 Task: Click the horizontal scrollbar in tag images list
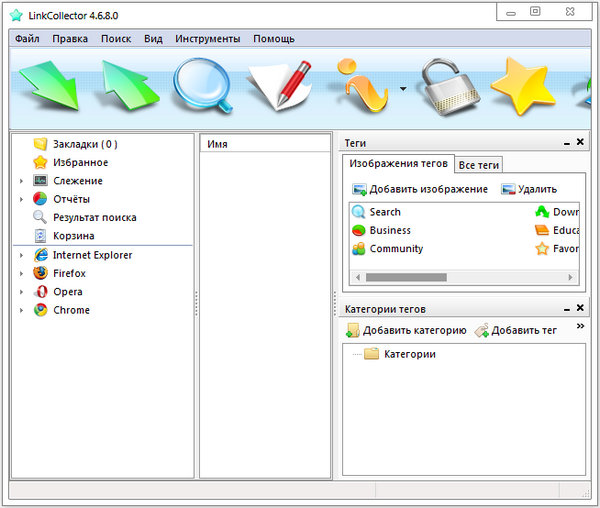(x=420, y=277)
